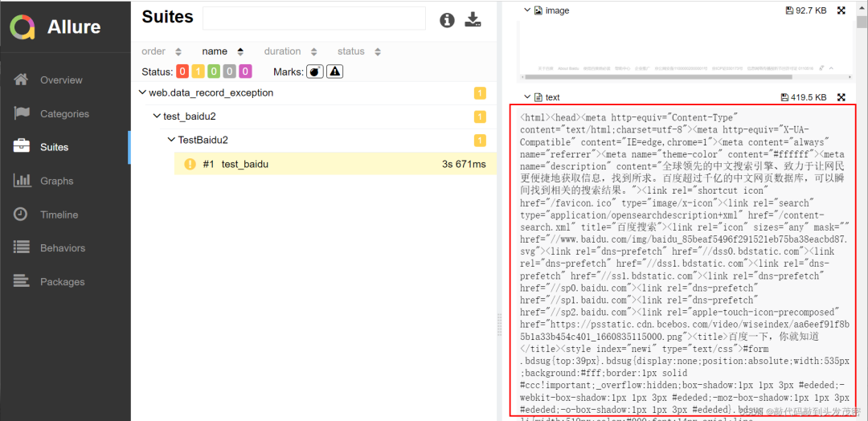Focus the Suites search input field
Screen dimensions: 868x421
[x=314, y=18]
